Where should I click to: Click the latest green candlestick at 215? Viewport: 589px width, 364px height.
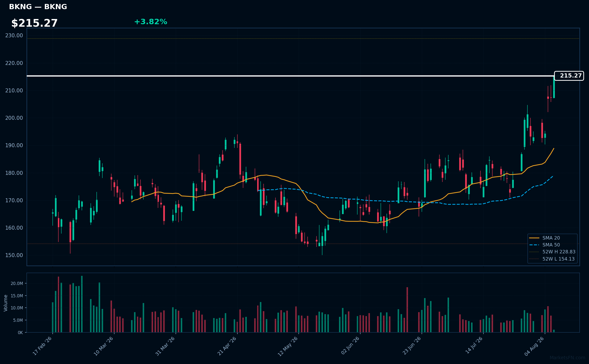pos(554,87)
